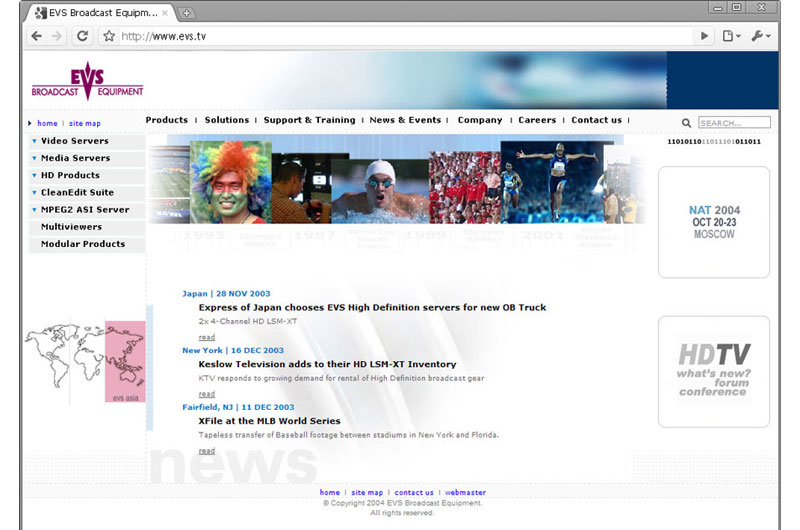The image size is (800, 530).
Task: Expand the CleanEdit Suite arrow
Action: pos(34,193)
